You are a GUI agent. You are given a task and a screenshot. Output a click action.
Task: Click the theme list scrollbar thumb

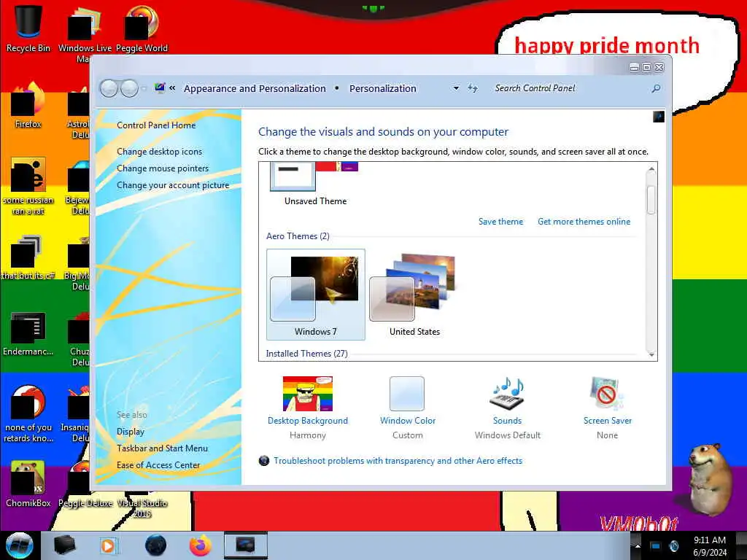point(651,200)
